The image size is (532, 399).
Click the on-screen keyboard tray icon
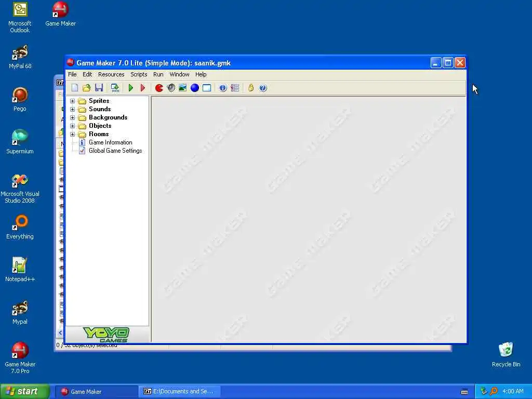[464, 392]
